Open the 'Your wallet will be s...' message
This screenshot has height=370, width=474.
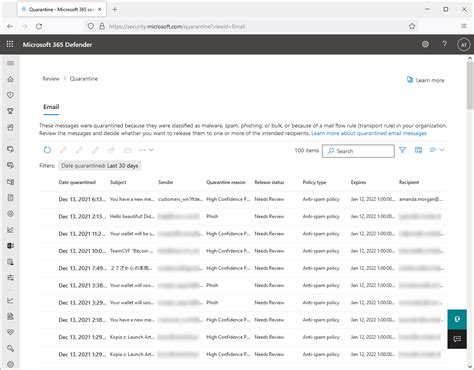click(x=243, y=234)
